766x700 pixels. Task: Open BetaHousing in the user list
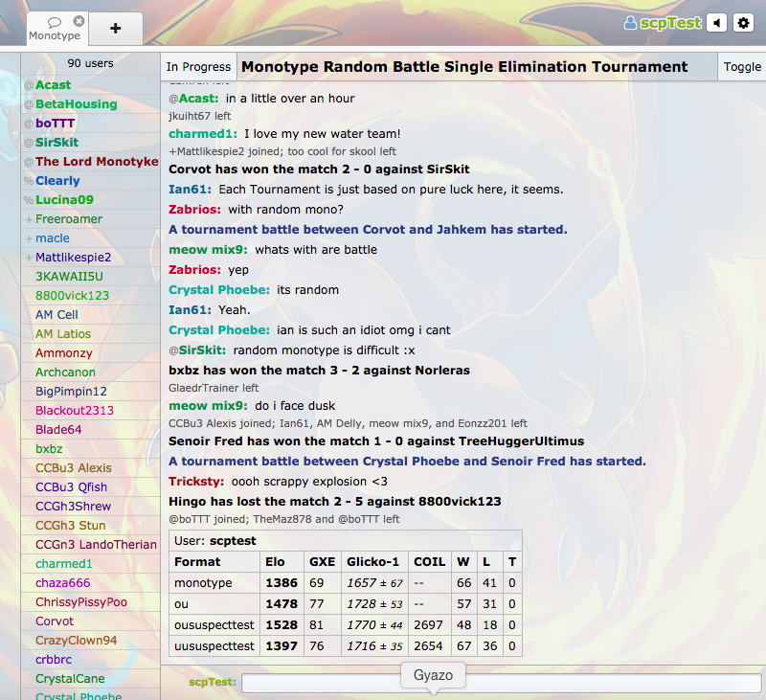[91, 104]
